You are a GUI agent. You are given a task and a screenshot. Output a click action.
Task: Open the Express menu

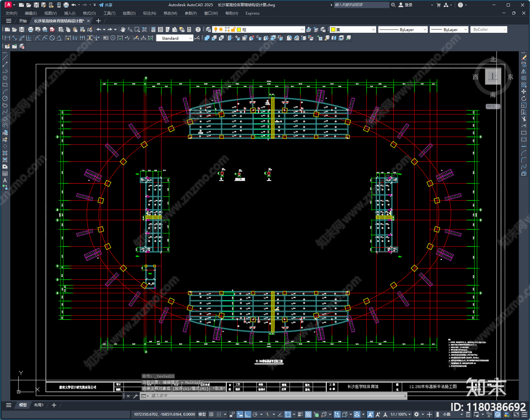pyautogui.click(x=252, y=13)
